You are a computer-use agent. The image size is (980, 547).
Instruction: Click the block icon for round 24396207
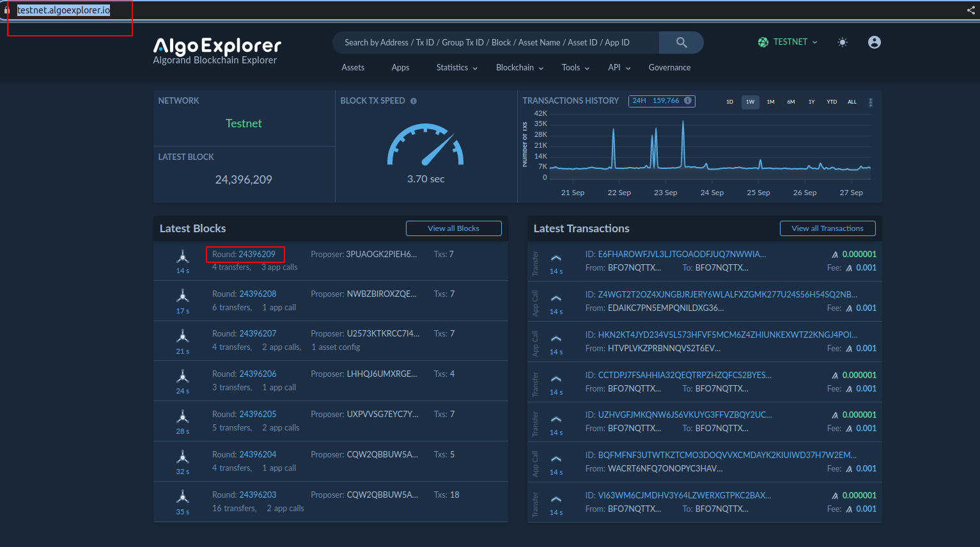(183, 336)
